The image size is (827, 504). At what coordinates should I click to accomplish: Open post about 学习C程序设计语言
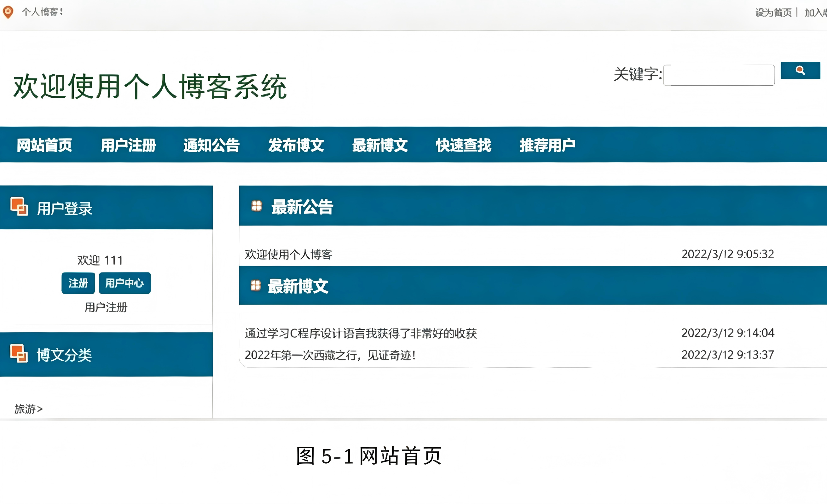tap(361, 333)
